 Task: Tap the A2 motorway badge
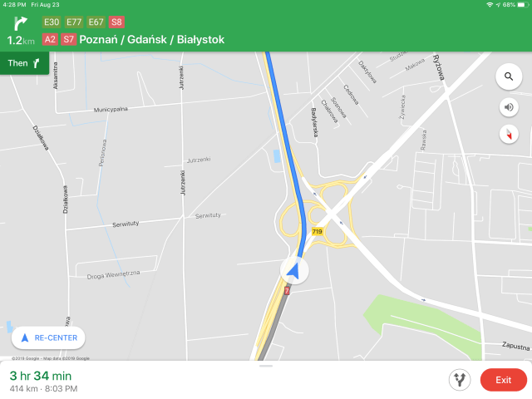[50, 39]
